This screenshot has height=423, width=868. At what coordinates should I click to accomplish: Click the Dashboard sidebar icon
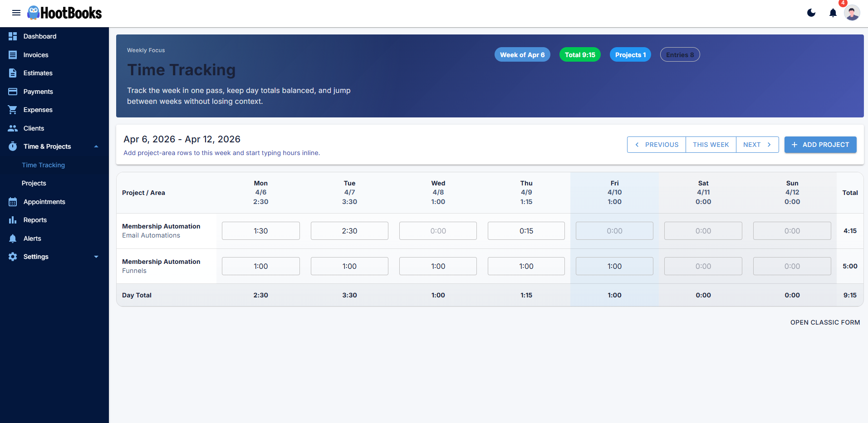[13, 36]
